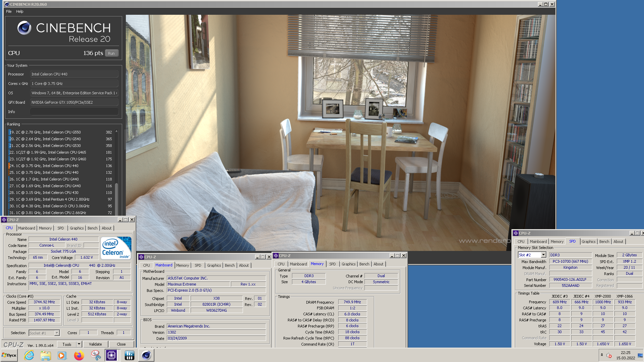
Task: Open Bench tab in left CPU-Z
Action: (92, 228)
